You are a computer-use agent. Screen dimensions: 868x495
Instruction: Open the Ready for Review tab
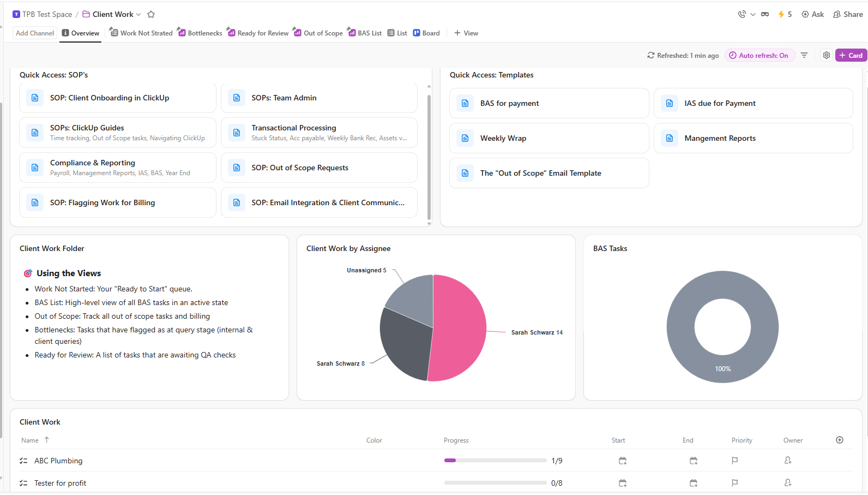pyautogui.click(x=258, y=33)
